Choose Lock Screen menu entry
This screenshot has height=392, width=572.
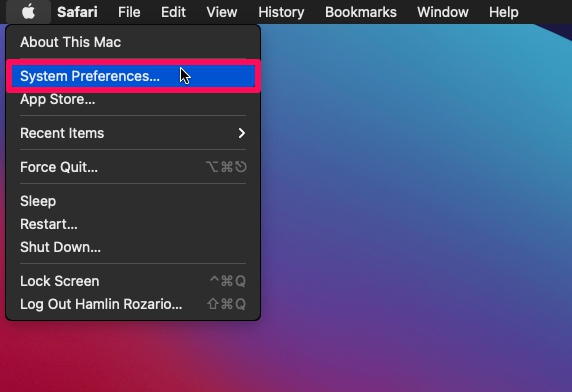(x=133, y=281)
